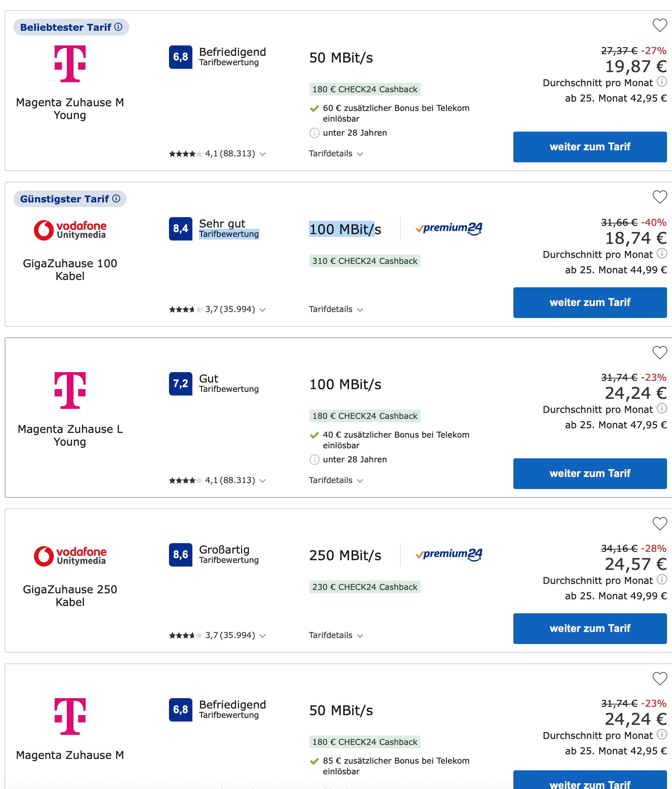This screenshot has width=672, height=789.
Task: Click Vodafone Unitymedia logo of GigaZuhause 250 Kabel
Action: pyautogui.click(x=70, y=556)
